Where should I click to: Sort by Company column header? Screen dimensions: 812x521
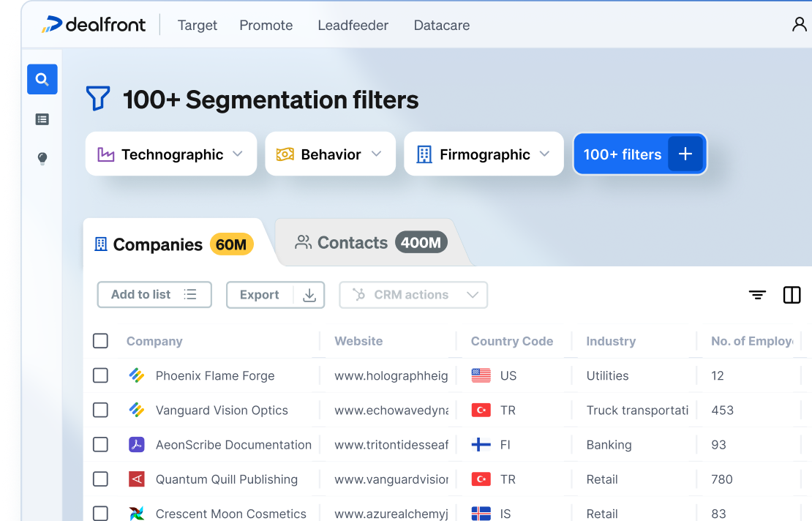pyautogui.click(x=154, y=341)
